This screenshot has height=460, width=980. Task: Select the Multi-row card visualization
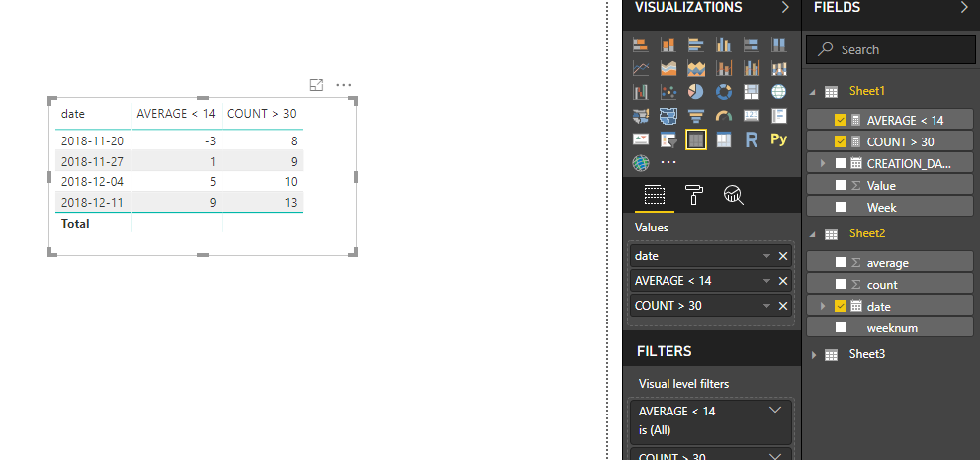click(778, 116)
